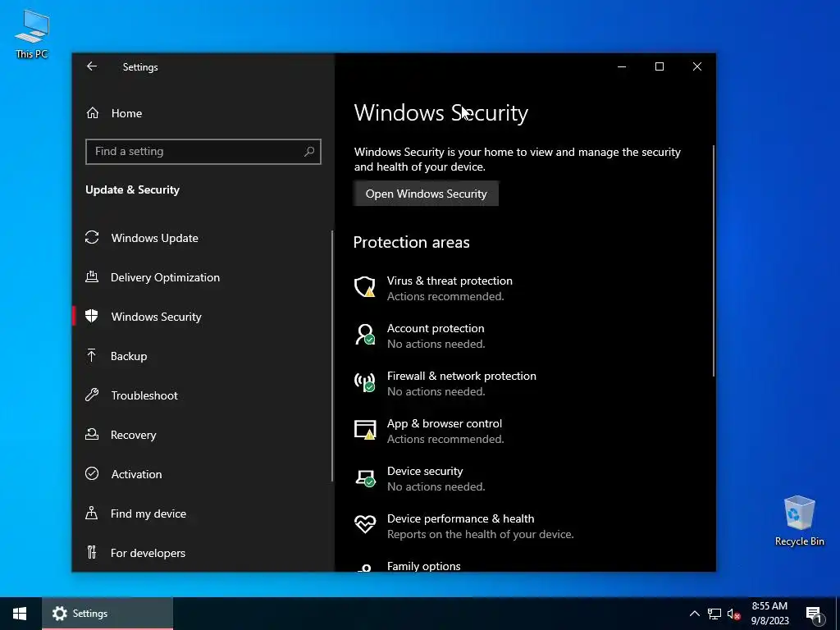Click the Account protection person icon
The height and width of the screenshot is (630, 840).
365,335
